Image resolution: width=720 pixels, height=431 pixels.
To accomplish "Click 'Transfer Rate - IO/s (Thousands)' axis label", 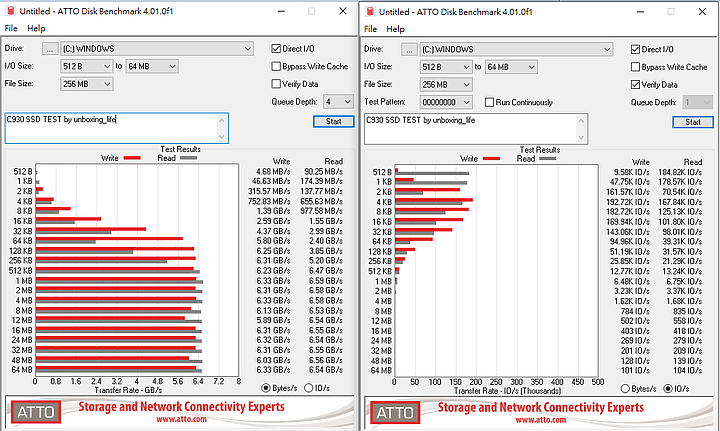I will pos(507,391).
